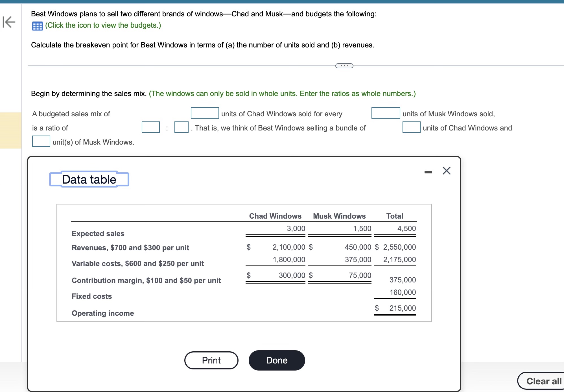Image resolution: width=564 pixels, height=392 pixels.
Task: Click ellipsis disclosure triangle mid-page
Action: pos(343,66)
